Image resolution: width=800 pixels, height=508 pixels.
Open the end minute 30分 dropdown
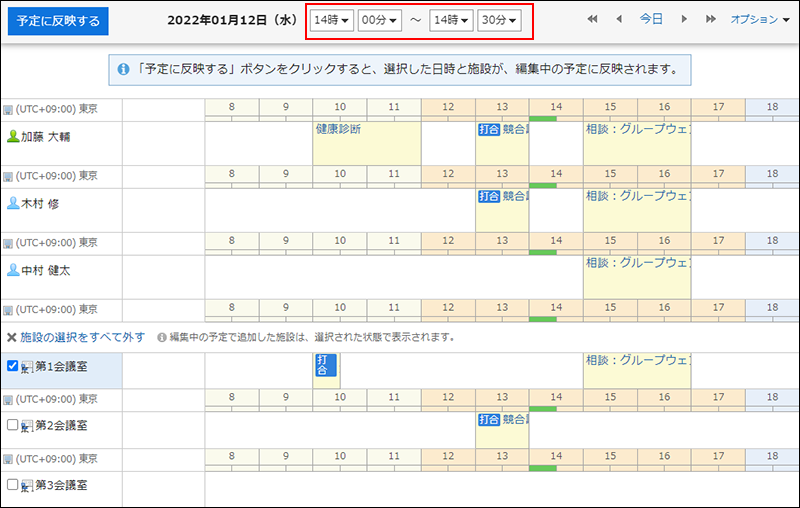(499, 21)
